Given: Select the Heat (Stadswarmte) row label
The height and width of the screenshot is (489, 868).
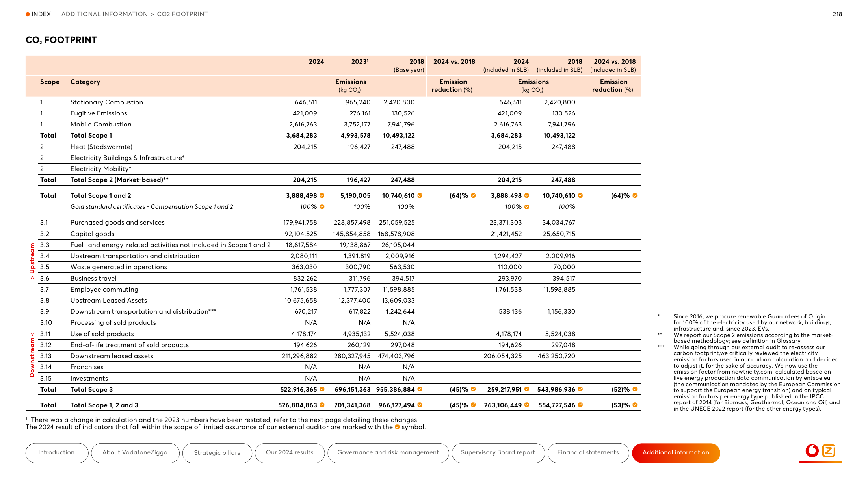Looking at the screenshot, I should click(101, 147).
